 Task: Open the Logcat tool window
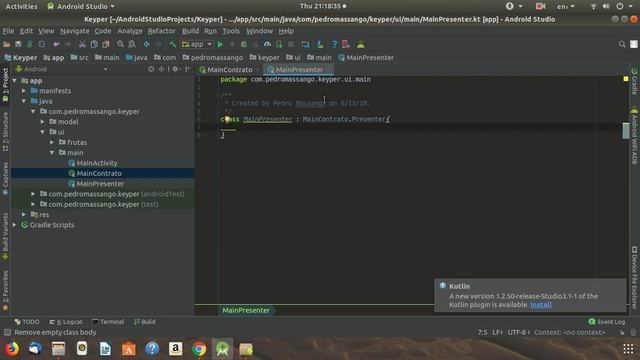click(66, 322)
